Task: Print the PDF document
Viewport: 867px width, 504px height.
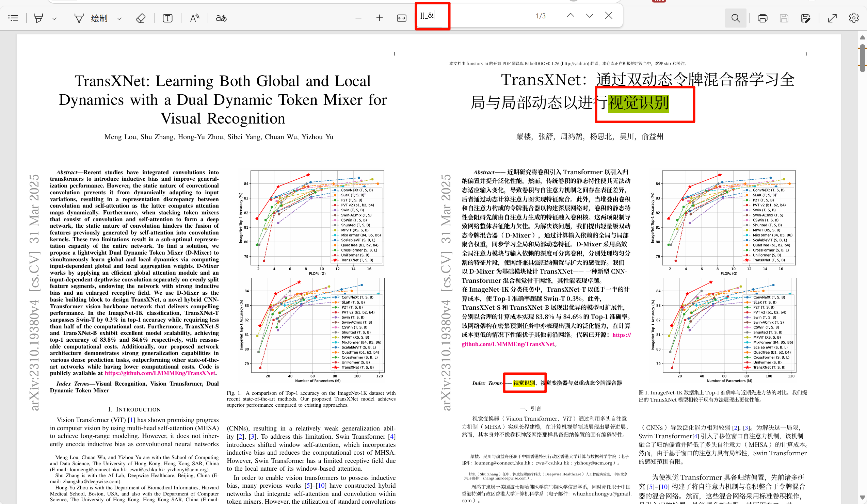Action: coord(762,18)
